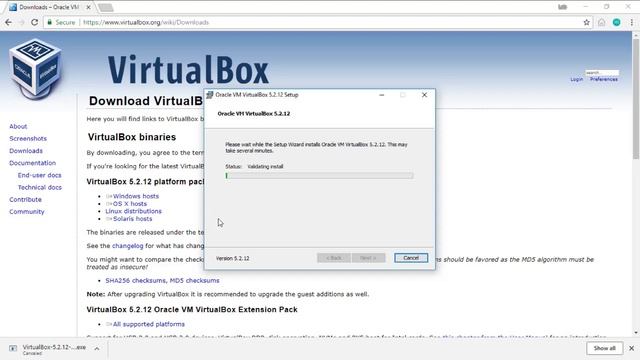The width and height of the screenshot is (640, 360).
Task: Open the chevron menu for the VirtualBox download
Action: click(97, 349)
